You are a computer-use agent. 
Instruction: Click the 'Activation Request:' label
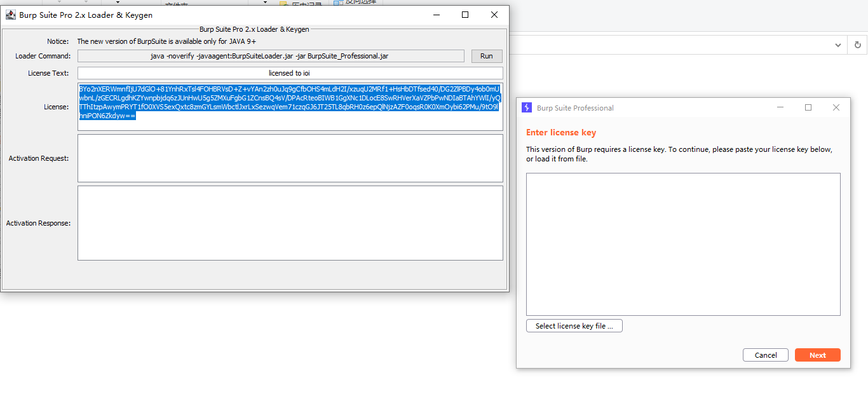coord(39,158)
